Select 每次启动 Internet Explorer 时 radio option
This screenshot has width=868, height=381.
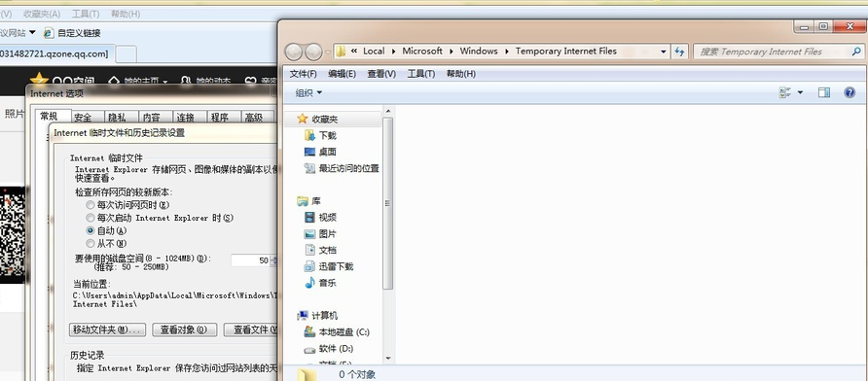pos(90,218)
